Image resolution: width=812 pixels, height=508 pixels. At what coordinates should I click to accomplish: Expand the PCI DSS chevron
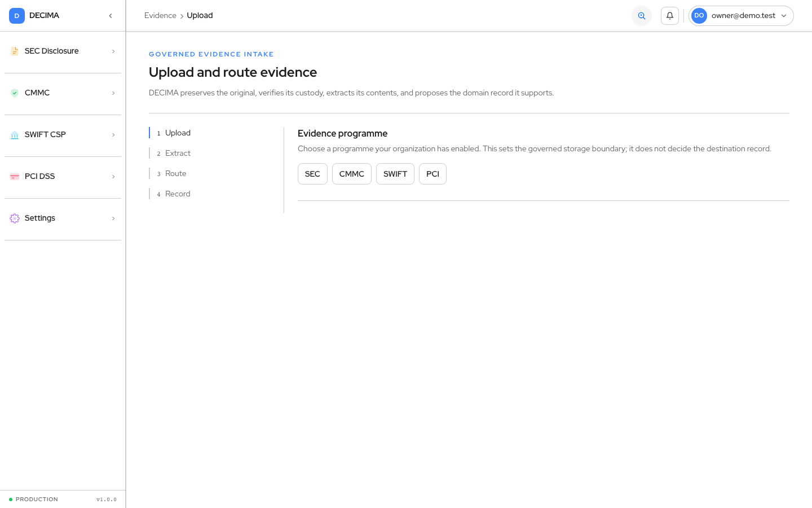113,177
